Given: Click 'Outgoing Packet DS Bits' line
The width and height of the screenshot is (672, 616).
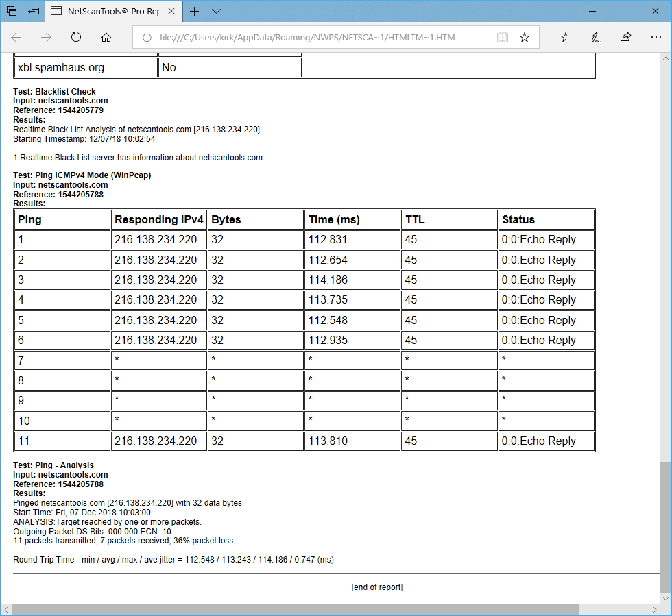Looking at the screenshot, I should click(x=92, y=532).
